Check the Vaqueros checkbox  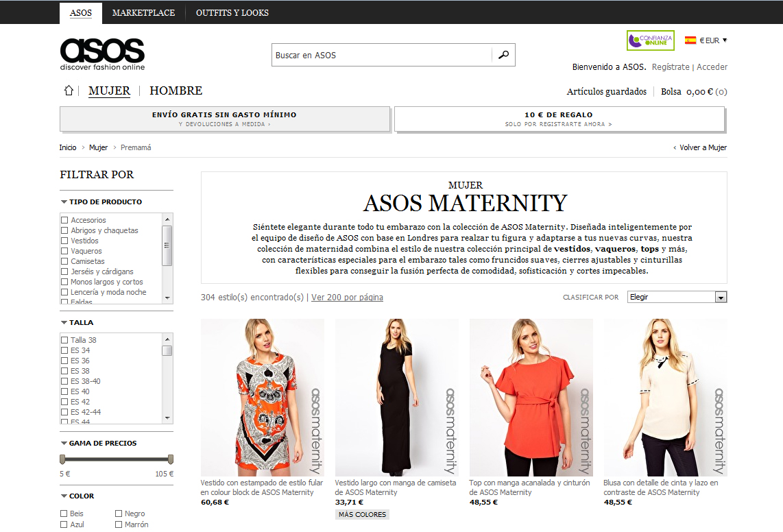pos(64,251)
